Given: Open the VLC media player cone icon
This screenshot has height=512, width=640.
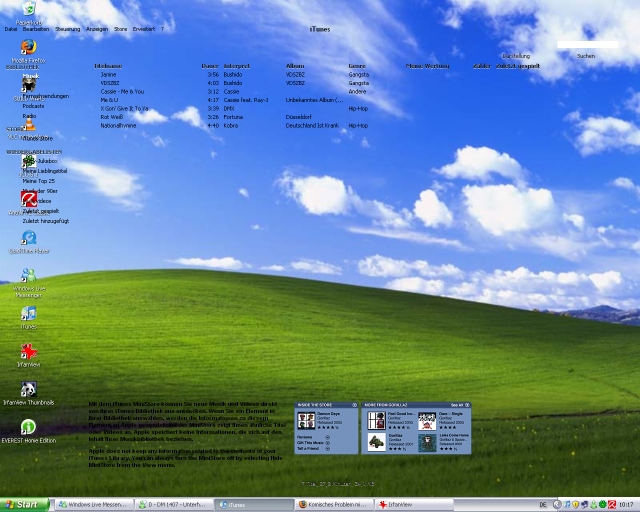Looking at the screenshot, I should click(x=29, y=123).
